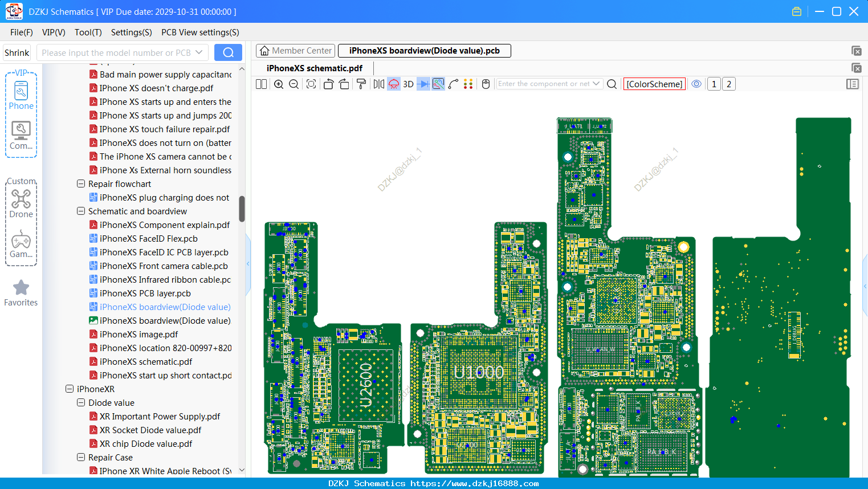Fit the board to the screen
Image resolution: width=868 pixels, height=489 pixels.
tap(311, 84)
